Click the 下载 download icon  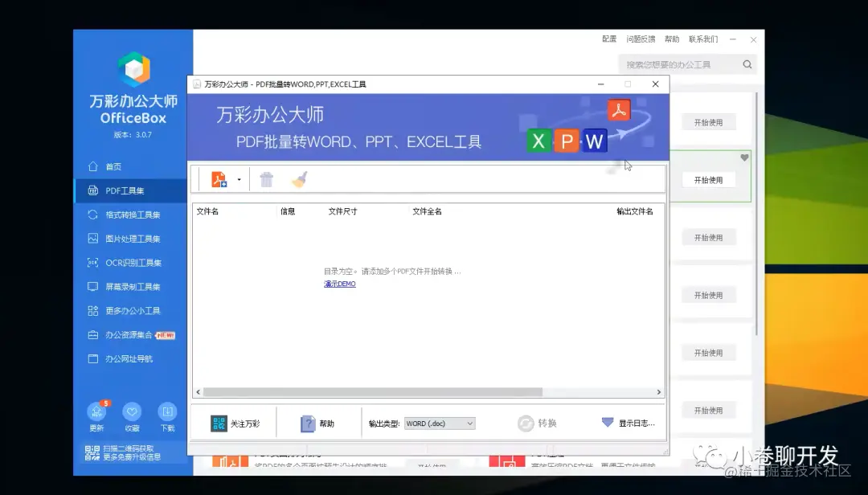coord(167,411)
